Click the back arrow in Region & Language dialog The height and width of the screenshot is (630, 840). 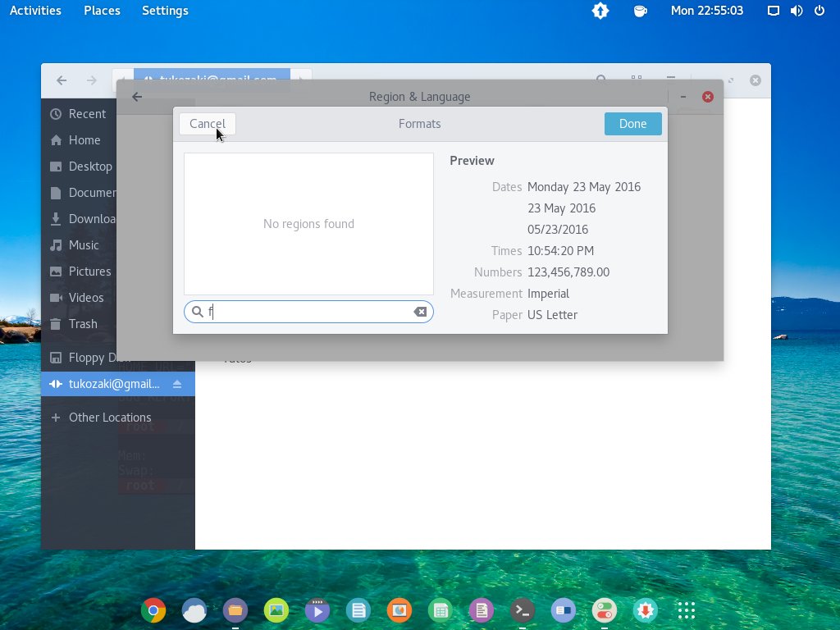click(x=136, y=96)
